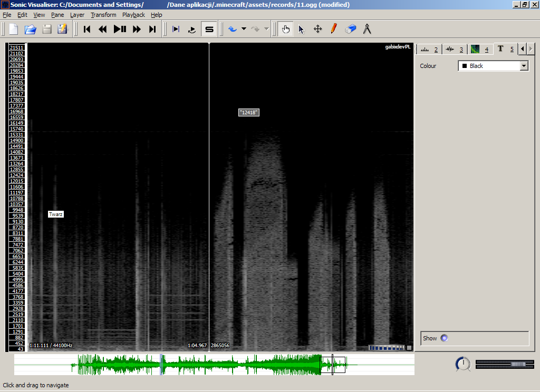Select the Measure compass tool
This screenshot has width=540, height=392.
click(367, 29)
